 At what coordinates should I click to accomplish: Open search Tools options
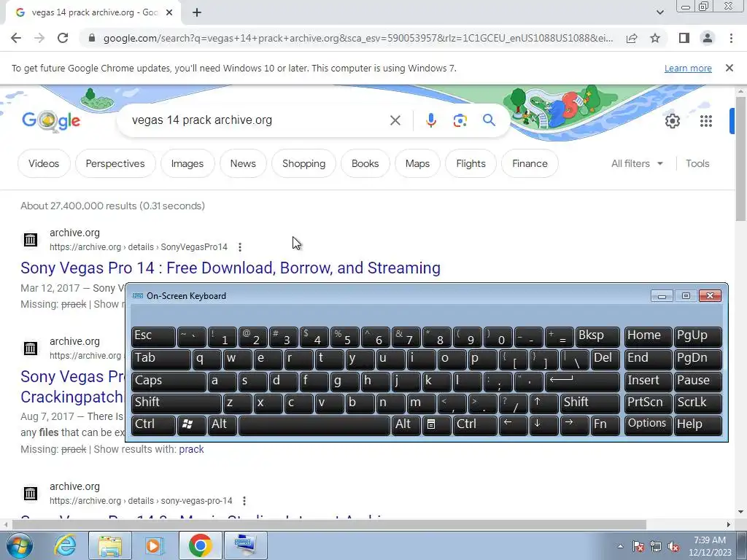pos(697,164)
